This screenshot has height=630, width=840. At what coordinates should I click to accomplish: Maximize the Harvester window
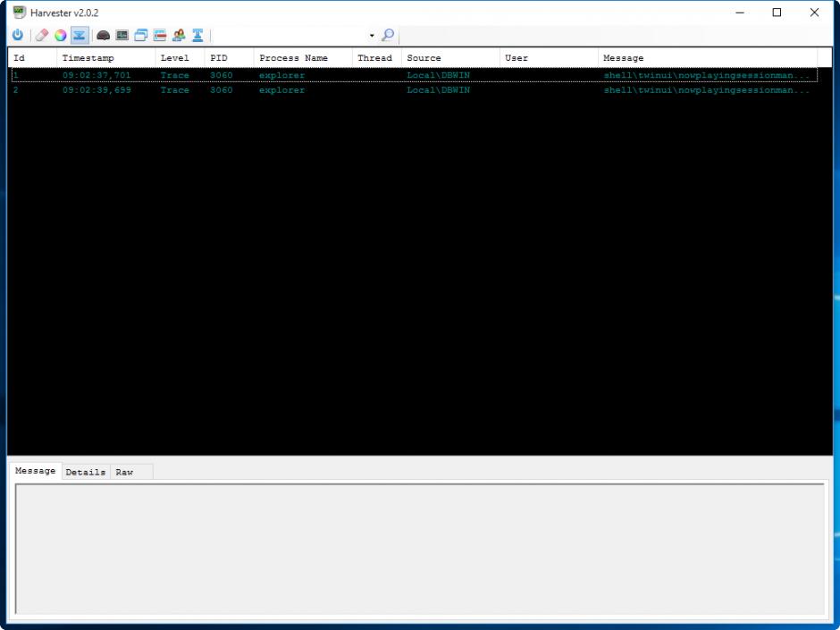(777, 13)
